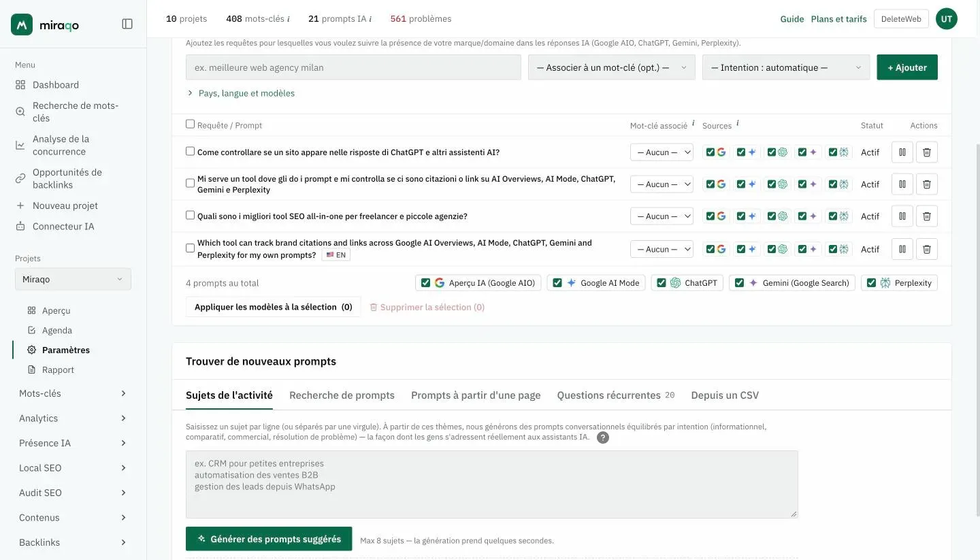The image size is (980, 560).
Task: Open 'Associer à un mot-clé' dropdown
Action: [612, 67]
